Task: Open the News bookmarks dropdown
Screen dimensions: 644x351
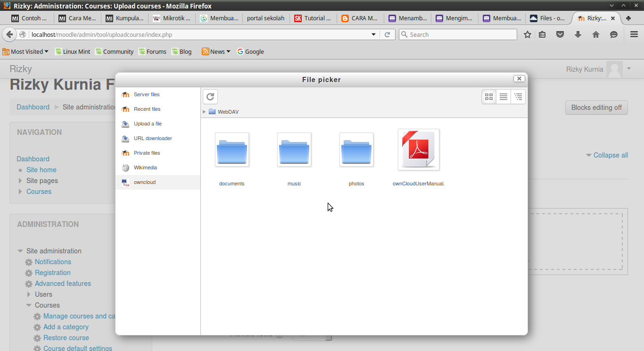Action: click(x=216, y=51)
